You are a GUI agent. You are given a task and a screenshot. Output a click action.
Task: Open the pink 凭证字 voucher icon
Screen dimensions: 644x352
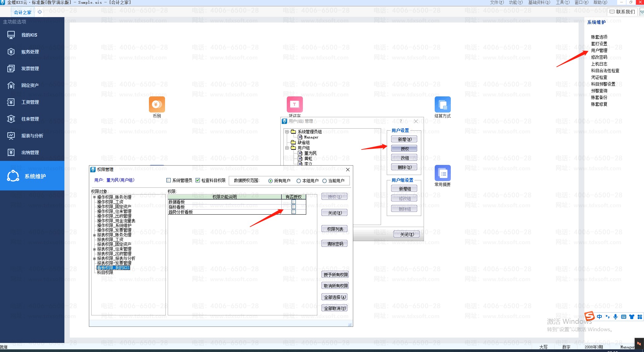tap(294, 104)
